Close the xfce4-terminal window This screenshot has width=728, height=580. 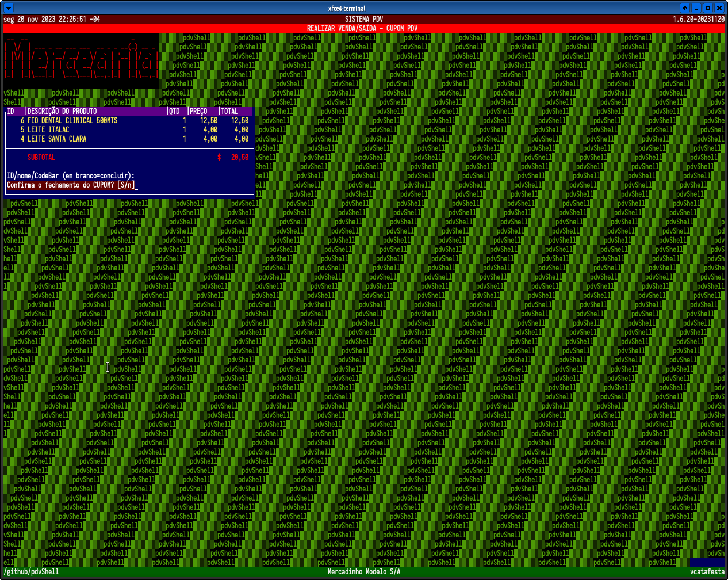point(719,8)
